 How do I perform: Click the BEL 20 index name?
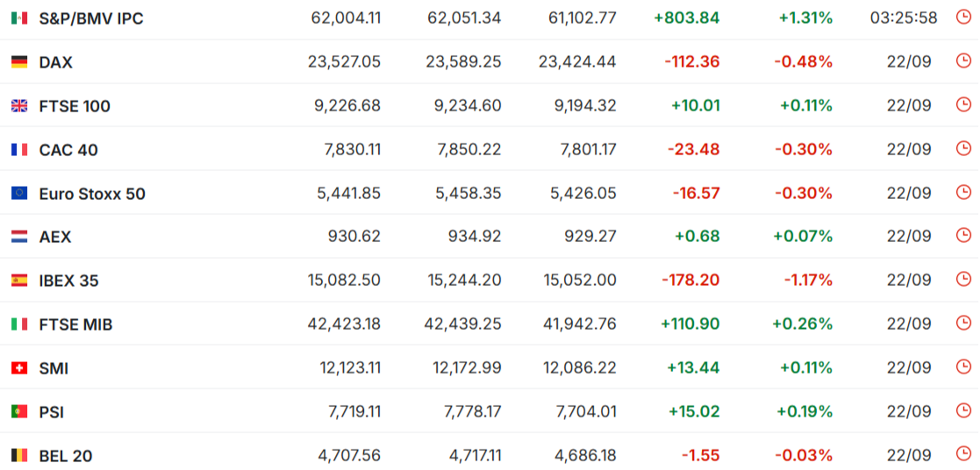click(66, 456)
